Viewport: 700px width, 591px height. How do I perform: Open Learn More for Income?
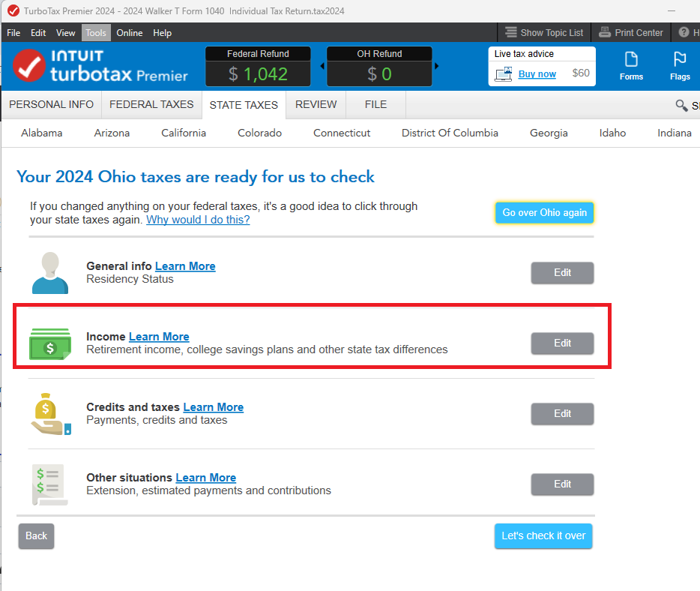pos(159,337)
